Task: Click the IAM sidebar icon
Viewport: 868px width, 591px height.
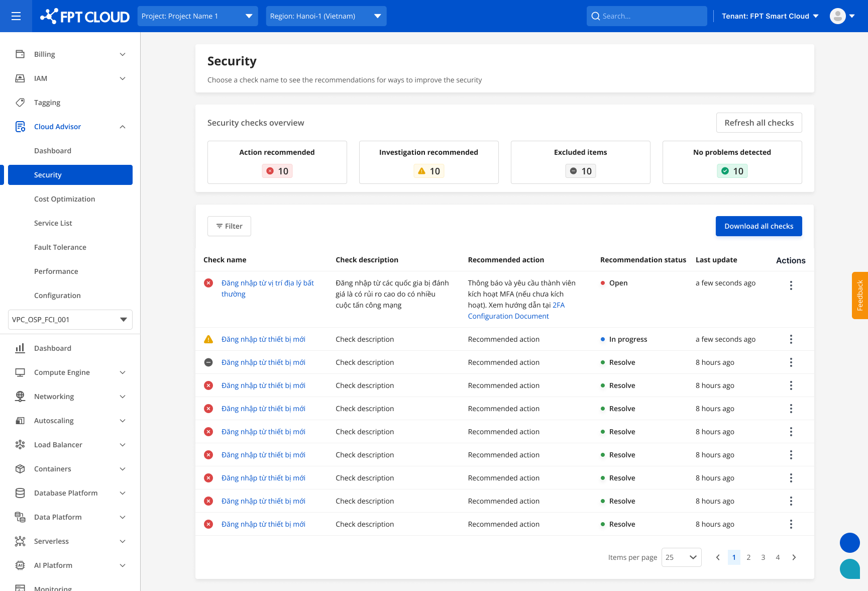Action: pyautogui.click(x=20, y=78)
